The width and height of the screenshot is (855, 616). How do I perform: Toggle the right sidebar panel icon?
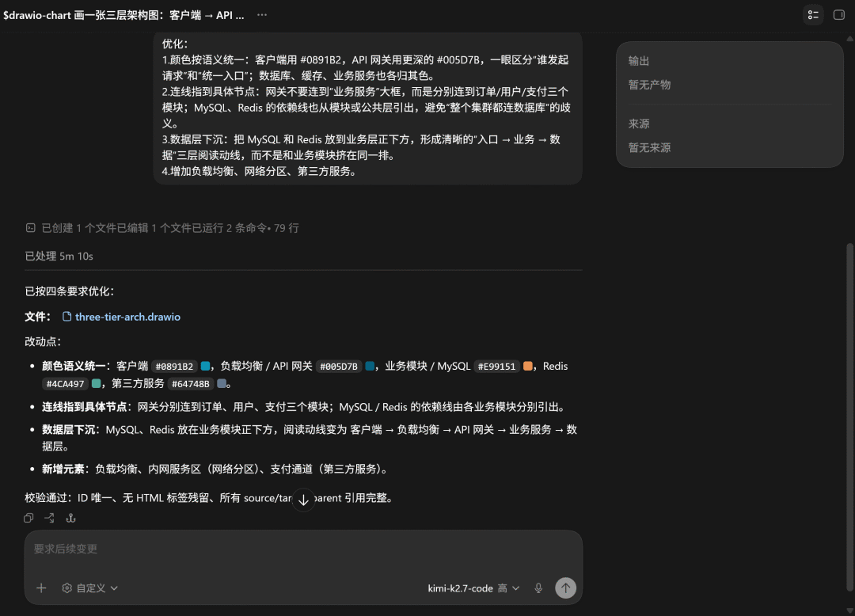click(839, 15)
